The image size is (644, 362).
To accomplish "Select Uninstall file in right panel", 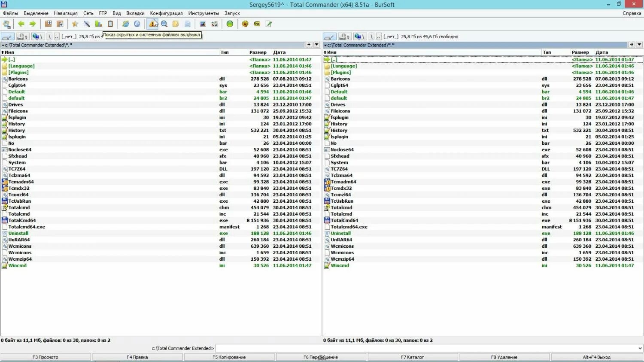I will tap(483, 234).
